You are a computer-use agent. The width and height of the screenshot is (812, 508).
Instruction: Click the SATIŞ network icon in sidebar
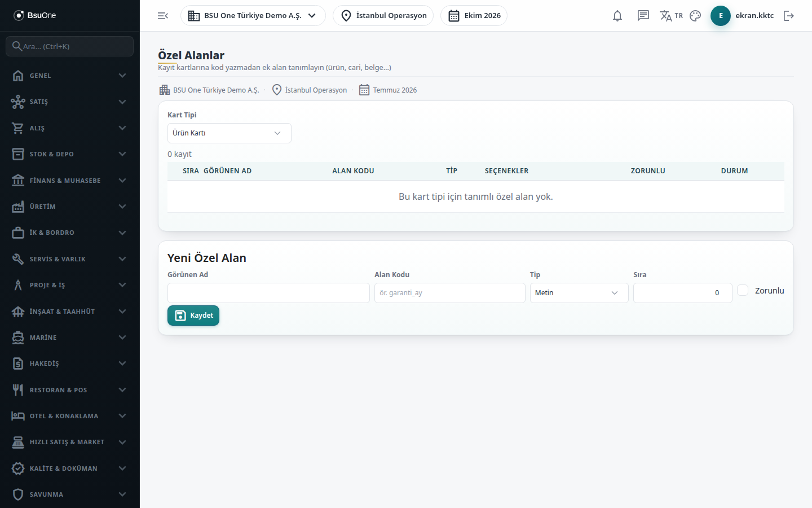(18, 102)
